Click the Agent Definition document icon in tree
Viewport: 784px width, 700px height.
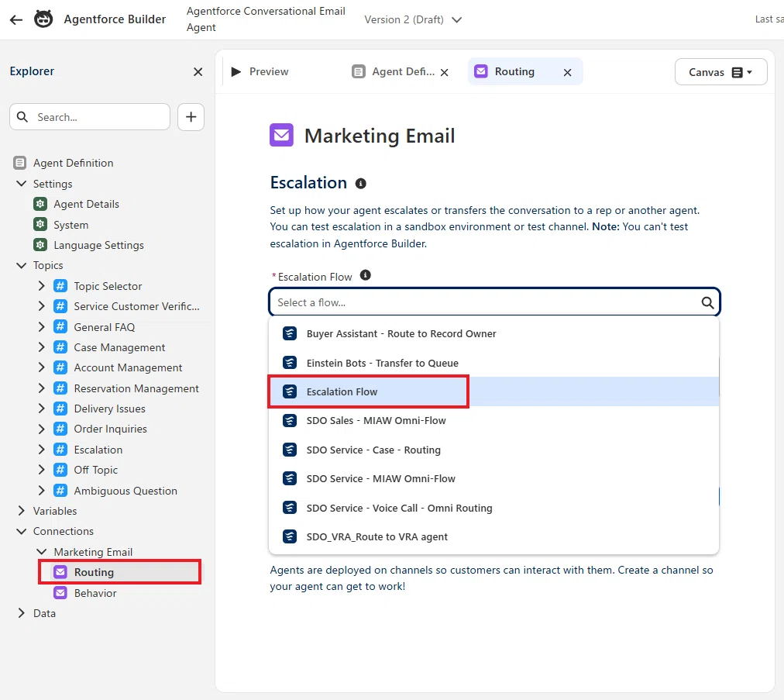19,163
